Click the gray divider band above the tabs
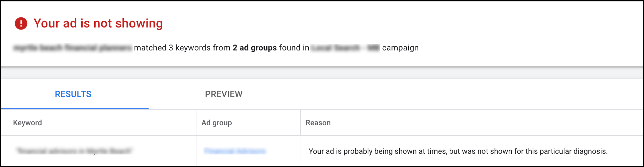The image size is (644, 167). point(322,73)
